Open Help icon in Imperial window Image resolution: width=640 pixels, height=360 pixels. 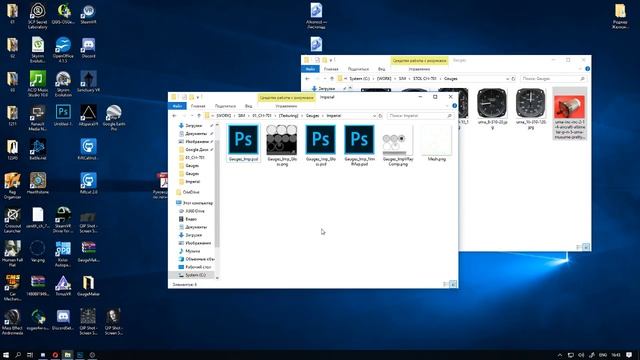[x=454, y=106]
